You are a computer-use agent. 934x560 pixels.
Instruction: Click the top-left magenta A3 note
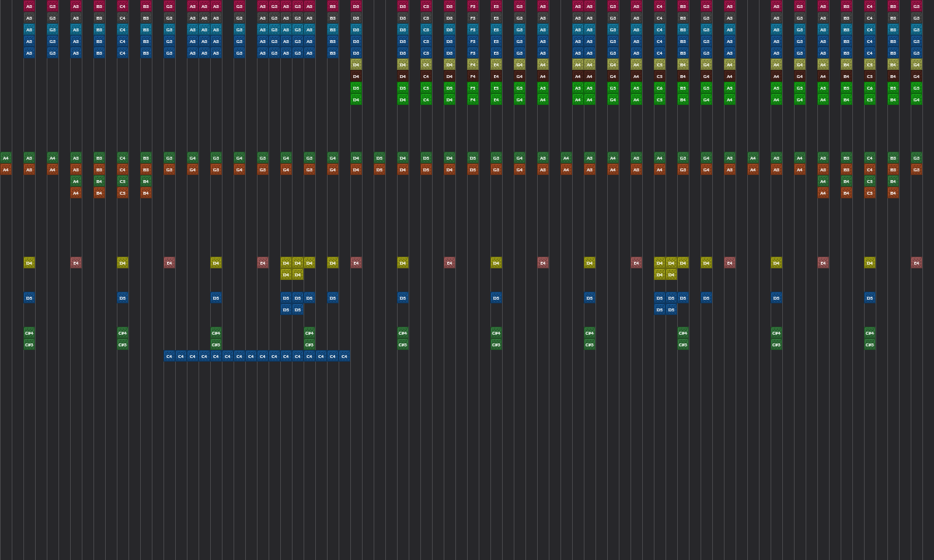point(29,6)
